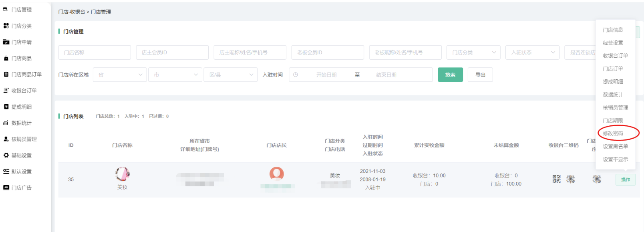Select 修改密码 from the action menu

point(613,133)
